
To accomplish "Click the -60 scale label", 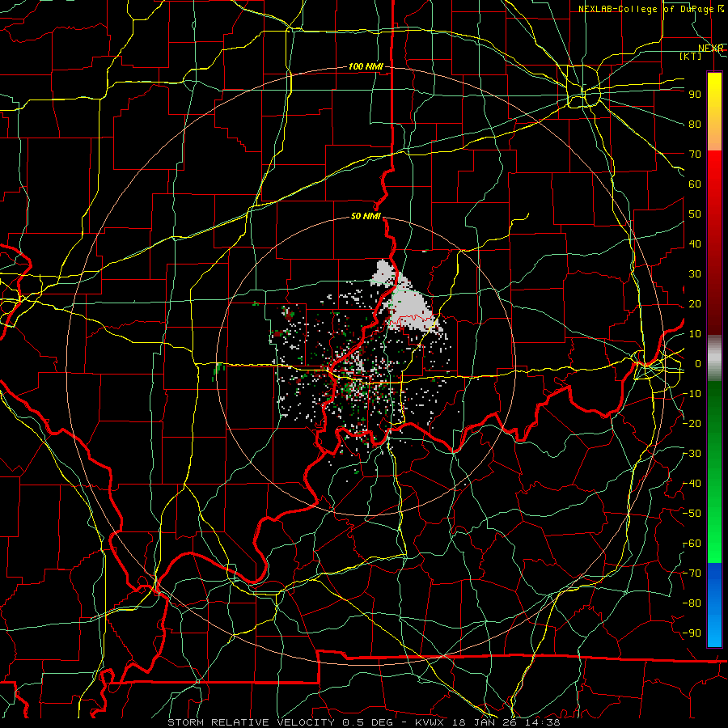I will click(692, 544).
